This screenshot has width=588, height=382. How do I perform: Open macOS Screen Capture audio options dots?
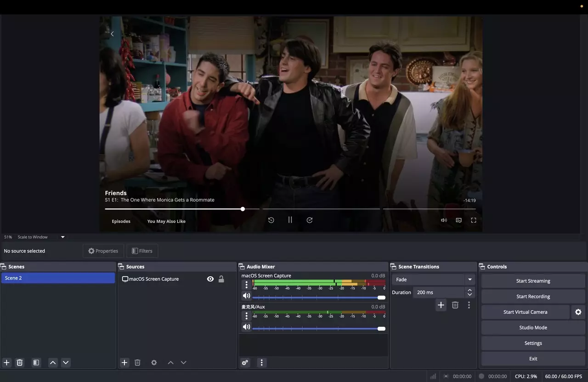(247, 285)
